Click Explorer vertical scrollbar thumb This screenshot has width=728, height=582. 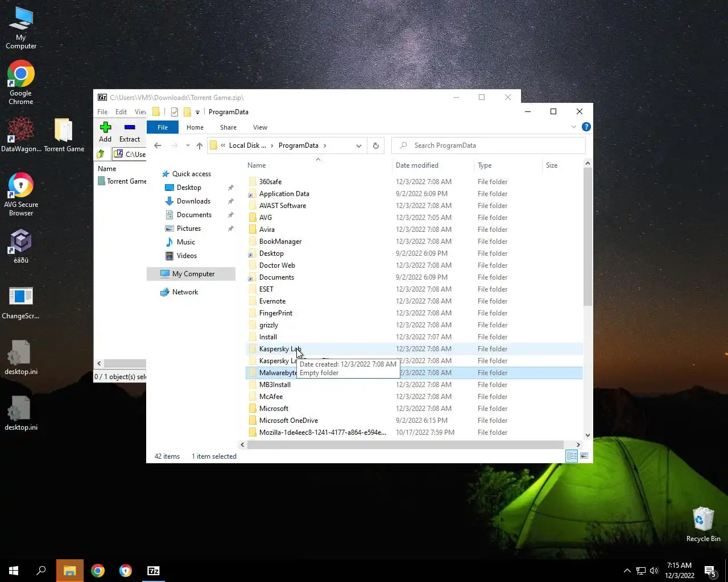(588, 236)
